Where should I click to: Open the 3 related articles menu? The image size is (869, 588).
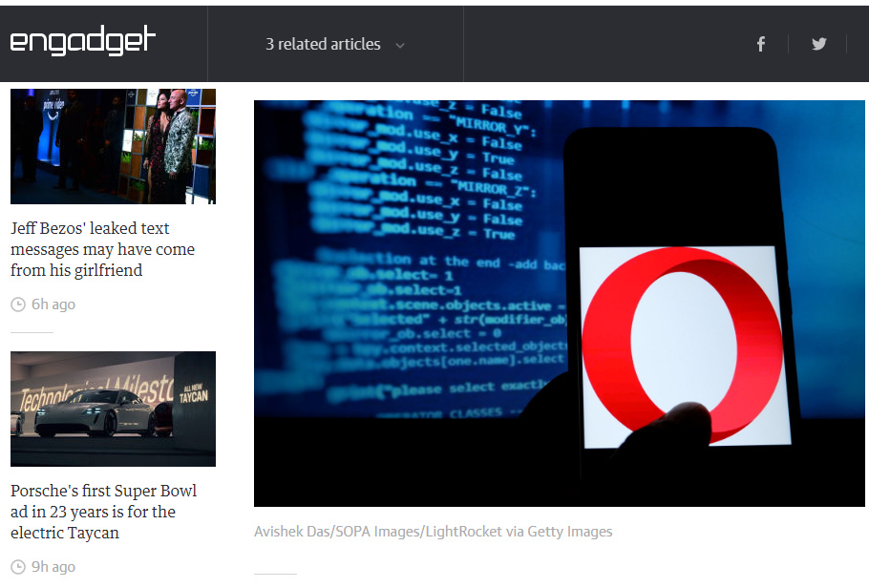tap(323, 44)
